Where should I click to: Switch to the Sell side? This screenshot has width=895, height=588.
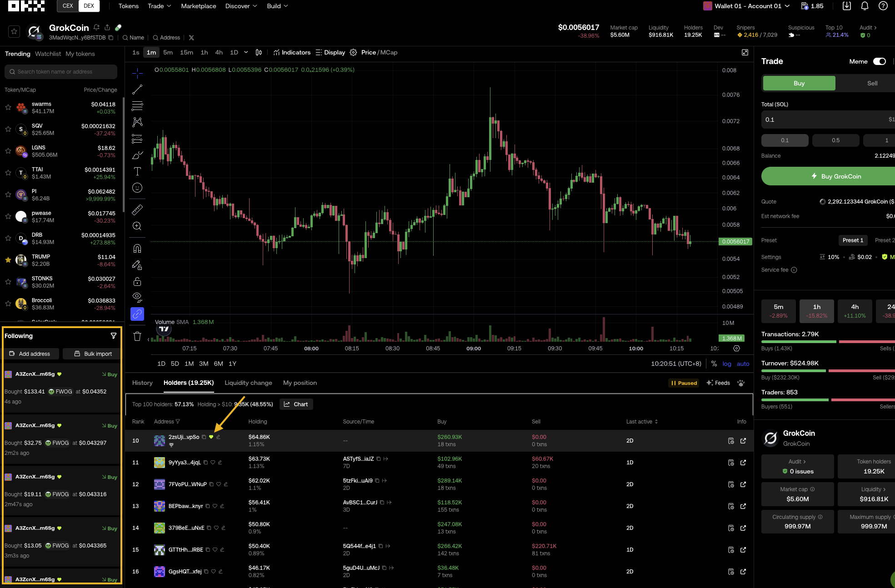pyautogui.click(x=872, y=83)
